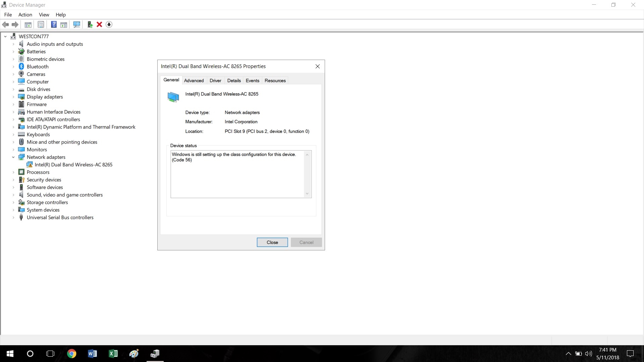Click the device status scrollbar down arrow
644x362 pixels.
tap(307, 194)
